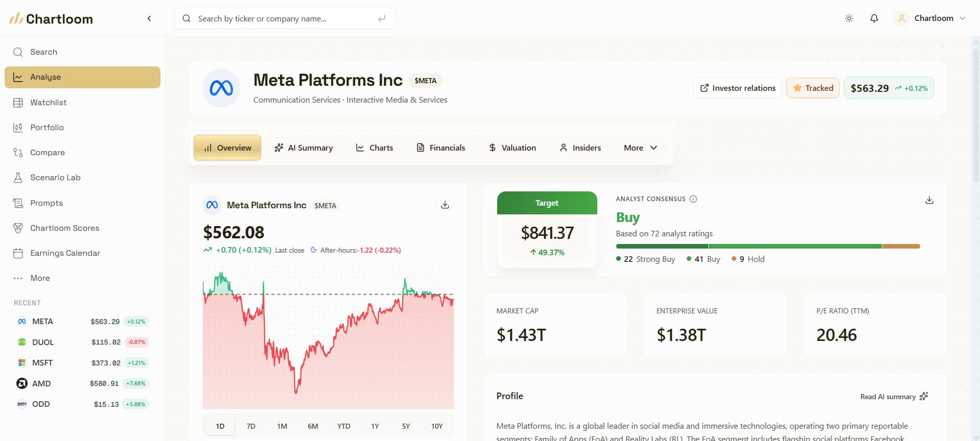Click the search ticker input field
Image resolution: width=980 pixels, height=441 pixels.
click(x=285, y=18)
